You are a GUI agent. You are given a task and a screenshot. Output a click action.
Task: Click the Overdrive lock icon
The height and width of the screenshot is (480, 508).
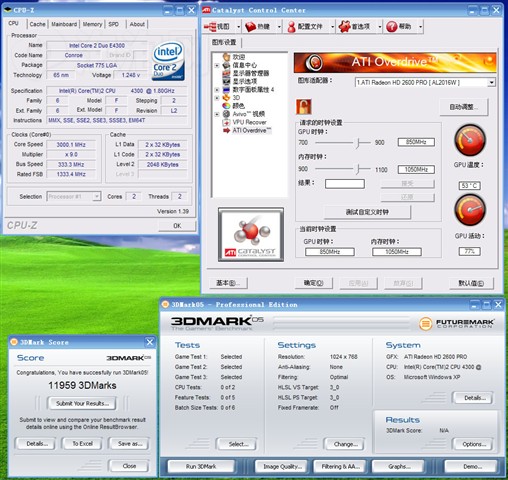(304, 107)
